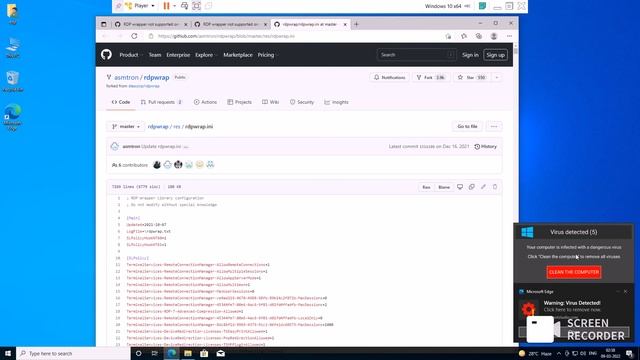Click VMware fullscreen icon
Image resolution: width=640 pixels, height=360 pixels.
[x=196, y=6]
